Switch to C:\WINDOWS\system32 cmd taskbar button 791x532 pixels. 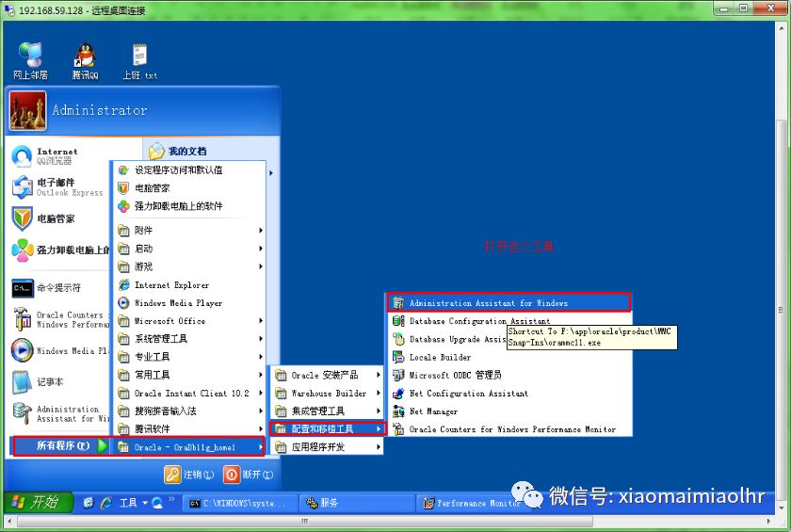(238, 503)
